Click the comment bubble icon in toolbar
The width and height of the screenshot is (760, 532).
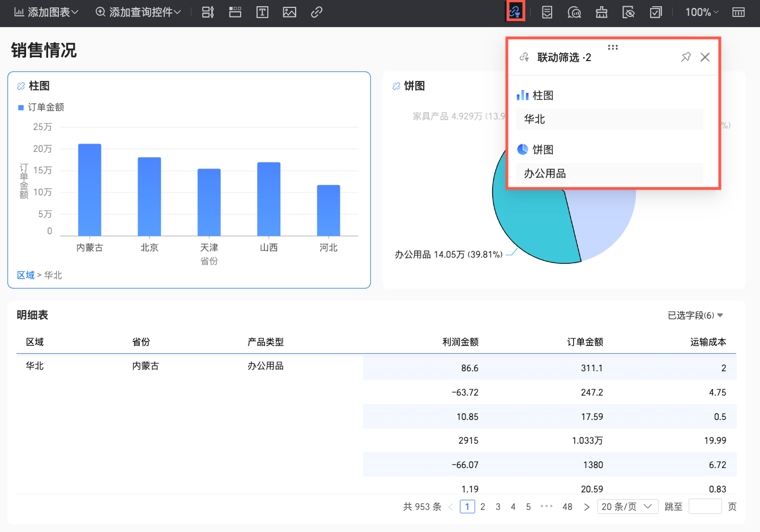tap(574, 12)
